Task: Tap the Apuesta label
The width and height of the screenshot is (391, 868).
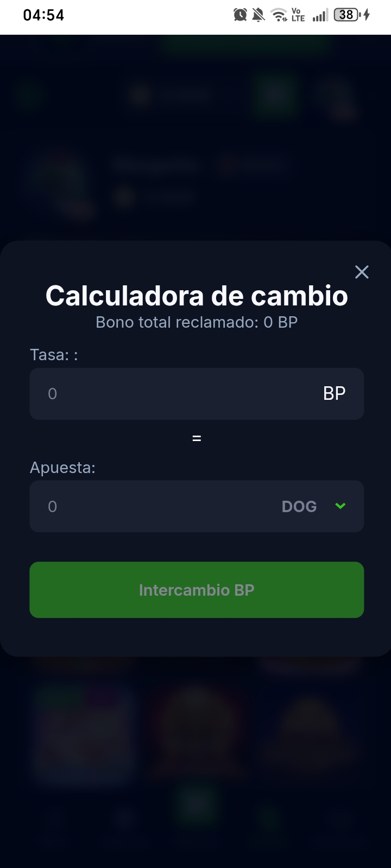Action: pyautogui.click(x=62, y=468)
